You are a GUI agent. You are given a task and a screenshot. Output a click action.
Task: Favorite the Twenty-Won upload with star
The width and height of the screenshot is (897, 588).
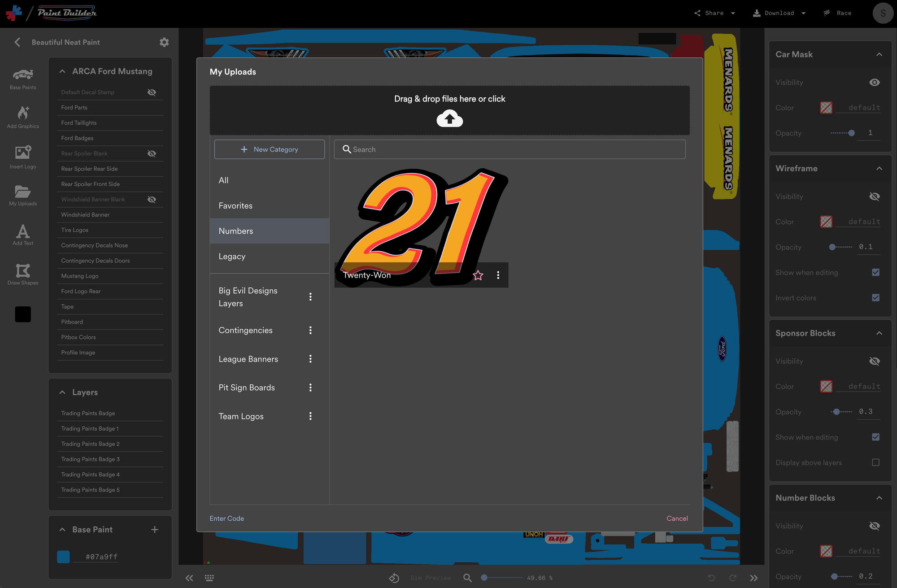point(478,275)
